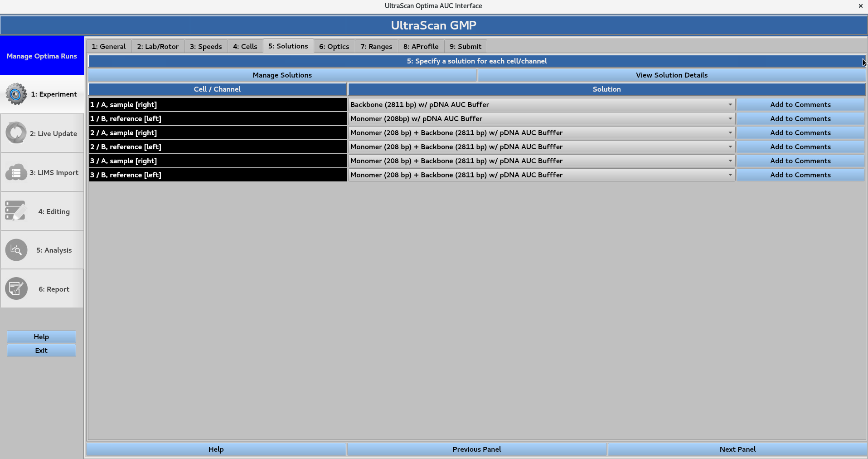Click Manage Solutions
The width and height of the screenshot is (868, 459).
(282, 75)
